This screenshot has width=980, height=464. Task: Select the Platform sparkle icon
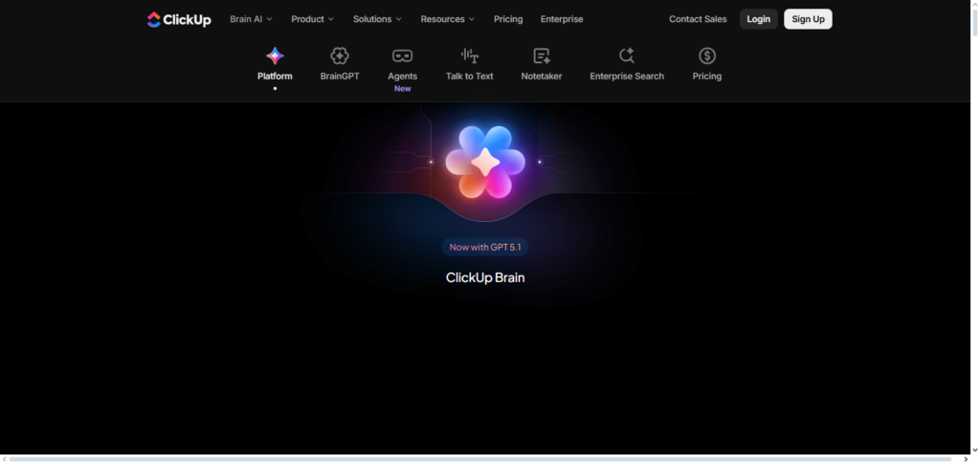point(275,56)
